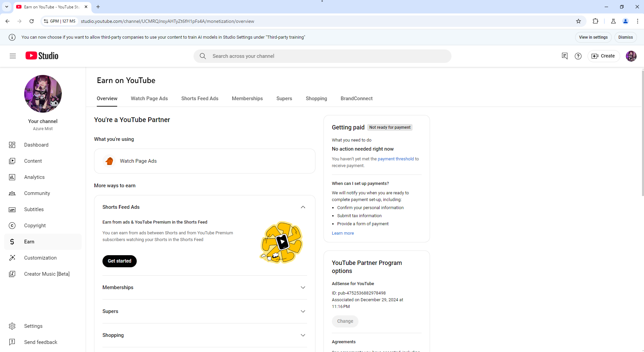Open the Chrome profile icon
This screenshot has width=644, height=352.
pyautogui.click(x=626, y=21)
